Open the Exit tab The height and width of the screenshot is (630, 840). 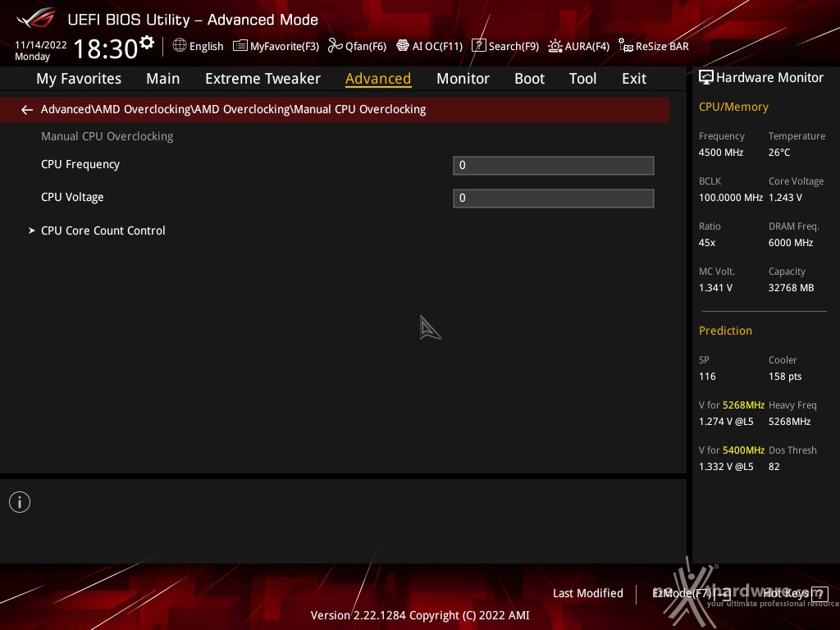click(x=634, y=79)
